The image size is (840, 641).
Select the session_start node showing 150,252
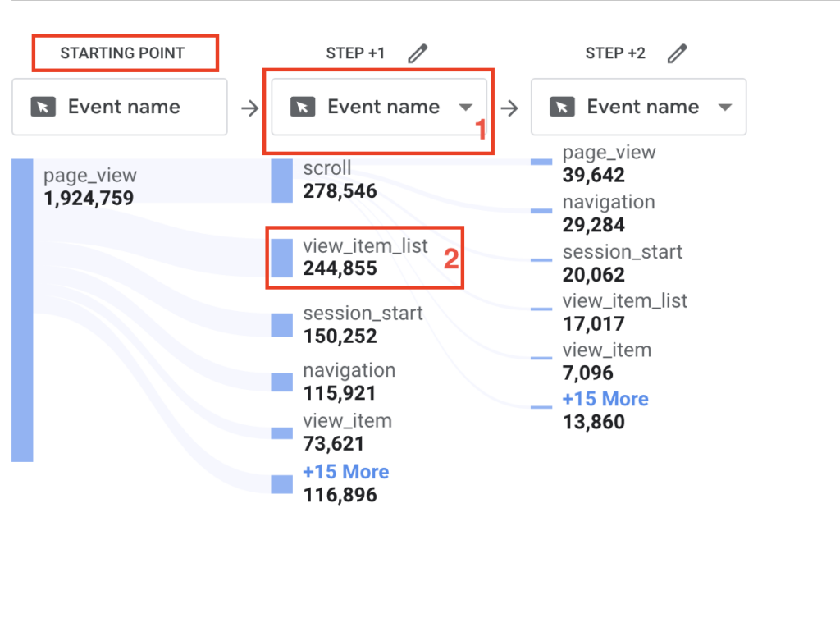click(x=281, y=325)
